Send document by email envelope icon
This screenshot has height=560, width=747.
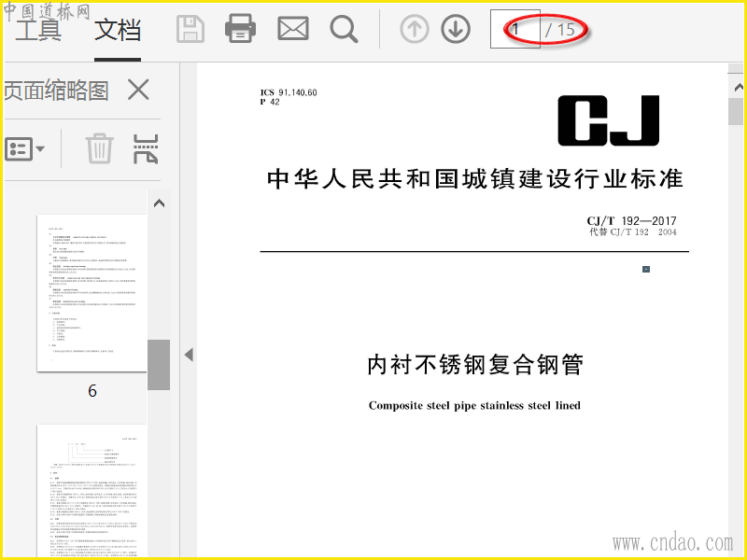[293, 29]
